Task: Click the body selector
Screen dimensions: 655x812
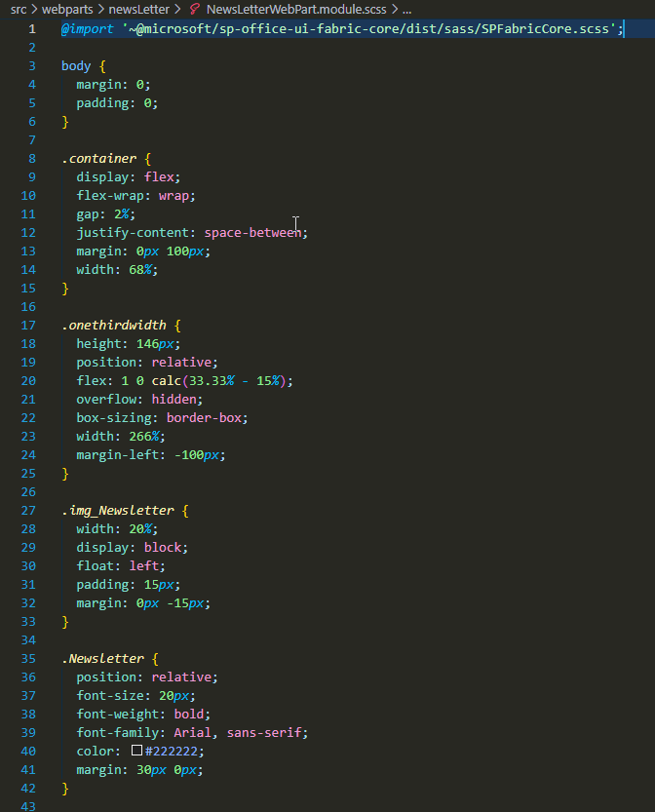Action: pos(76,66)
